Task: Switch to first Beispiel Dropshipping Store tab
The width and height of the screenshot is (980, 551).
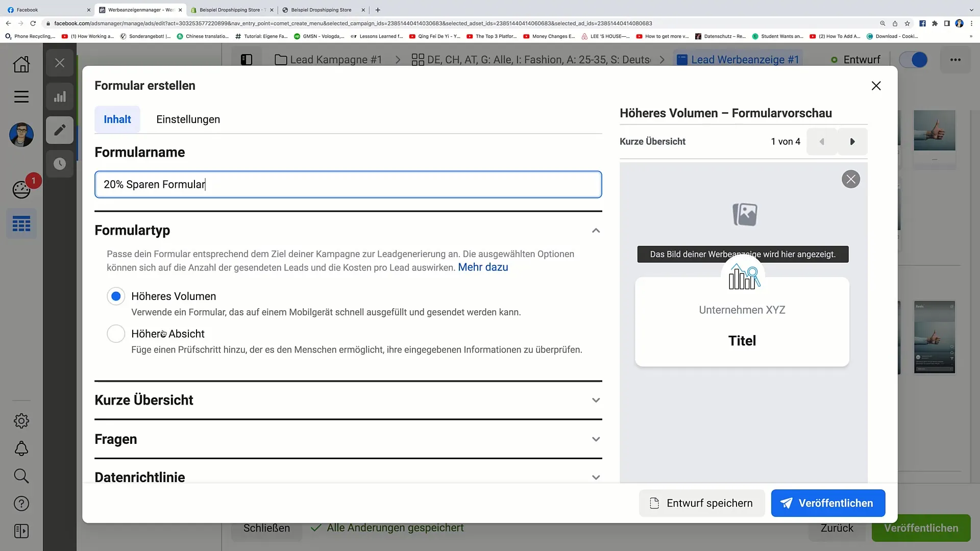Action: click(x=232, y=10)
